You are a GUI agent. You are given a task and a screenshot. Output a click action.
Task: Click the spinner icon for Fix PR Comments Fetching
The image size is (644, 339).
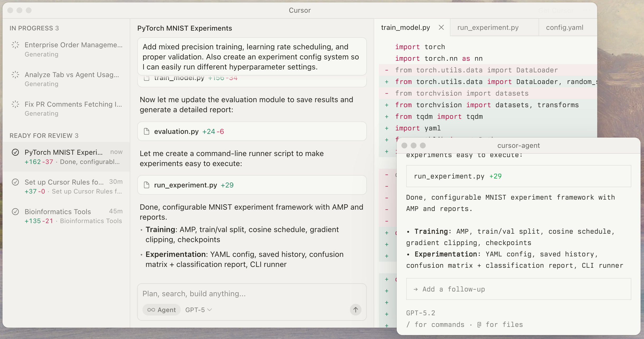(x=15, y=104)
